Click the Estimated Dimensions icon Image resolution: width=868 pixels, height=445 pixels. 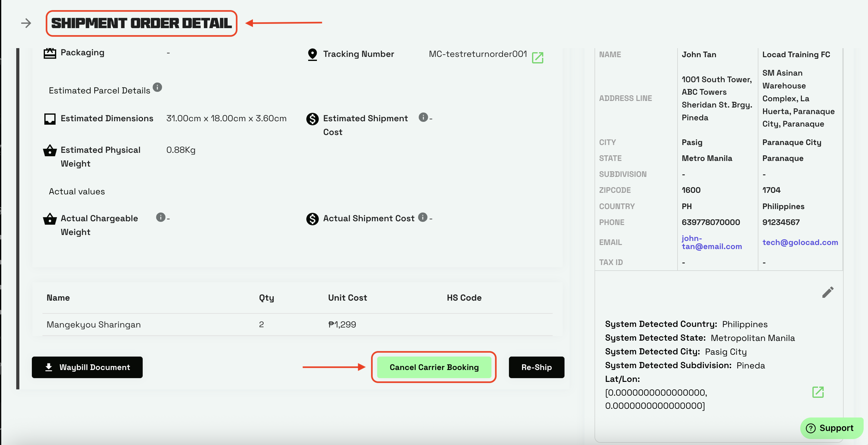point(50,119)
